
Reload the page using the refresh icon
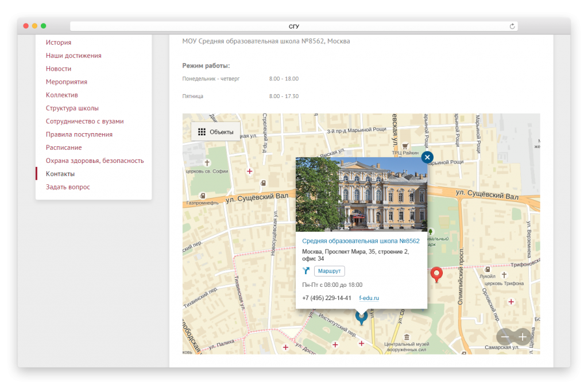pyautogui.click(x=512, y=26)
